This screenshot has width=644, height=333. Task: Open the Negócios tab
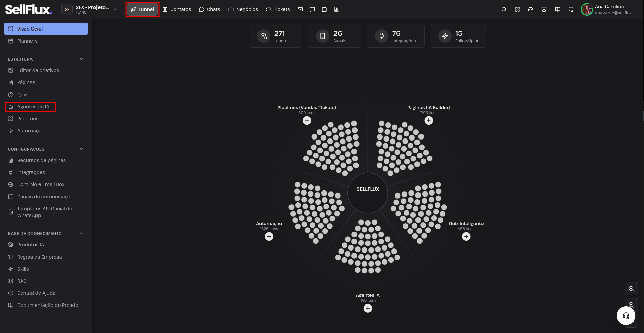click(x=243, y=9)
